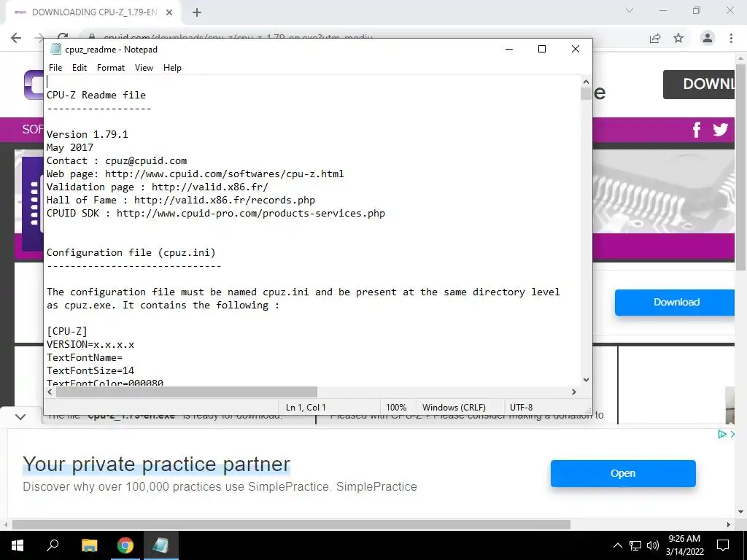Open the Windows notification center

click(723, 545)
